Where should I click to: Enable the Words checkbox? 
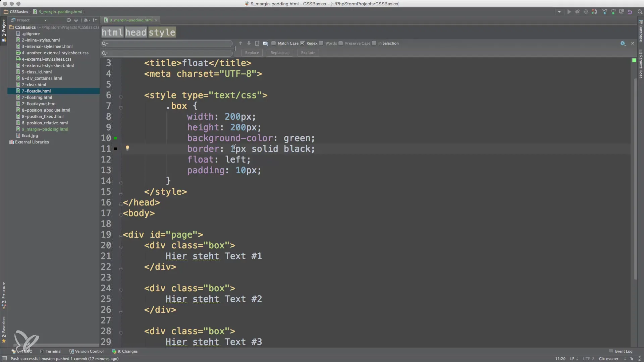[321, 43]
